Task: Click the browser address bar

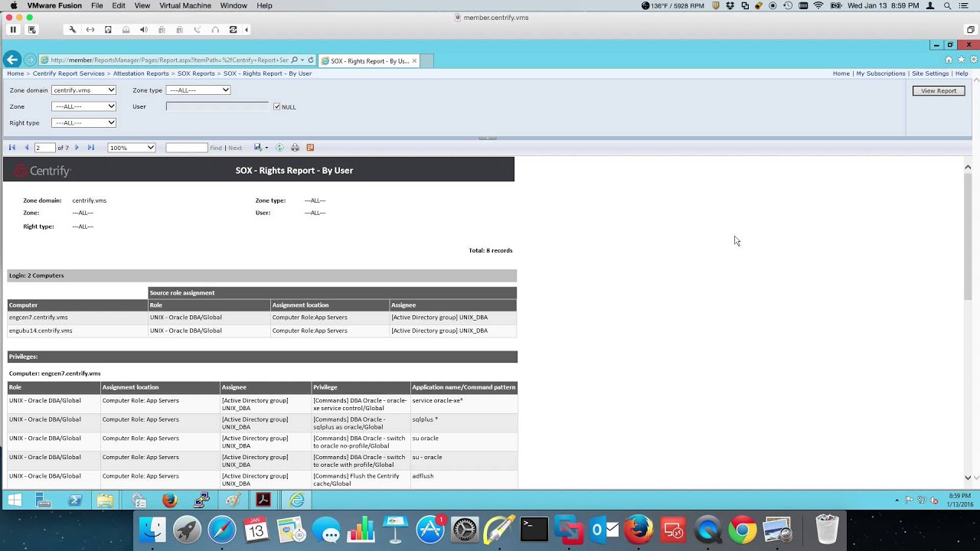Action: pos(168,60)
